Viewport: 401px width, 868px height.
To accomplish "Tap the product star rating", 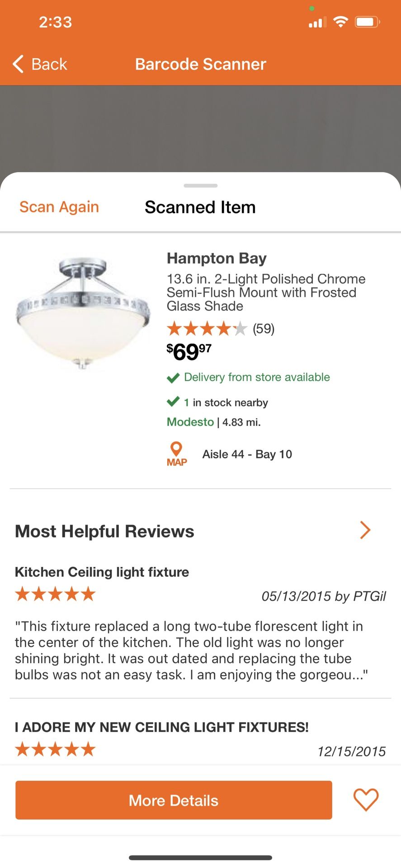I will coord(207,329).
